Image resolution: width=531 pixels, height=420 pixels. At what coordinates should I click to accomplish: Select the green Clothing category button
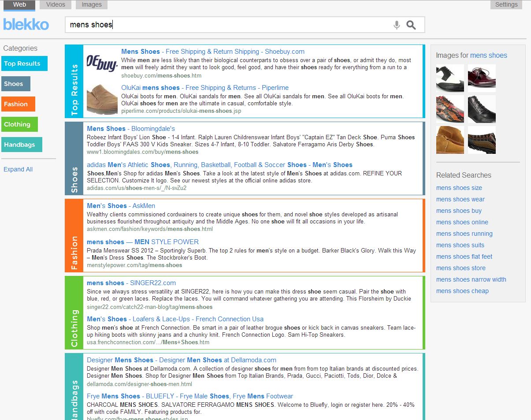click(x=19, y=124)
